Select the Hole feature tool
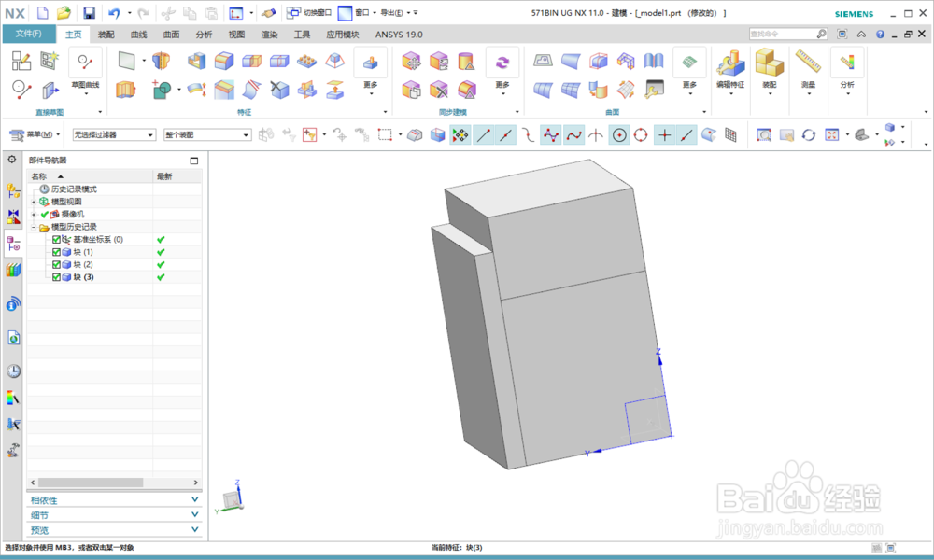 point(161,60)
